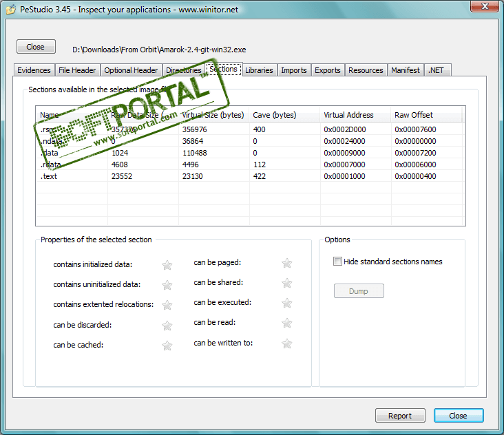Click virtual address 0x0002D000
This screenshot has height=435, width=504.
coord(344,129)
